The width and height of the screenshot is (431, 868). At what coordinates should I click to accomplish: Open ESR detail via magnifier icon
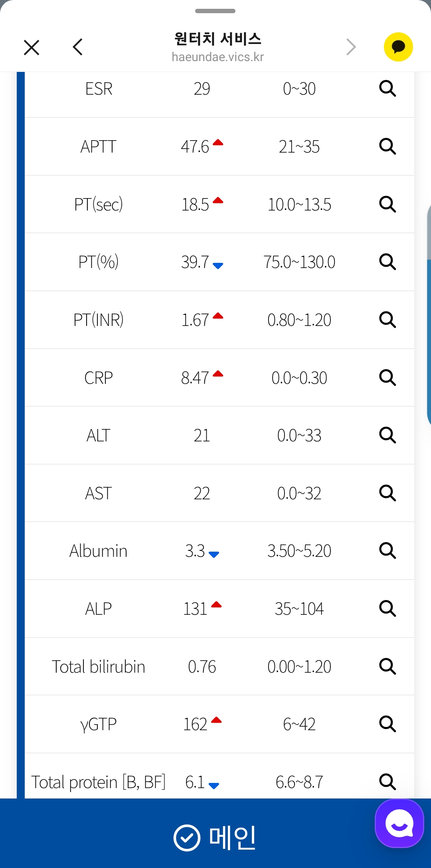pyautogui.click(x=388, y=88)
